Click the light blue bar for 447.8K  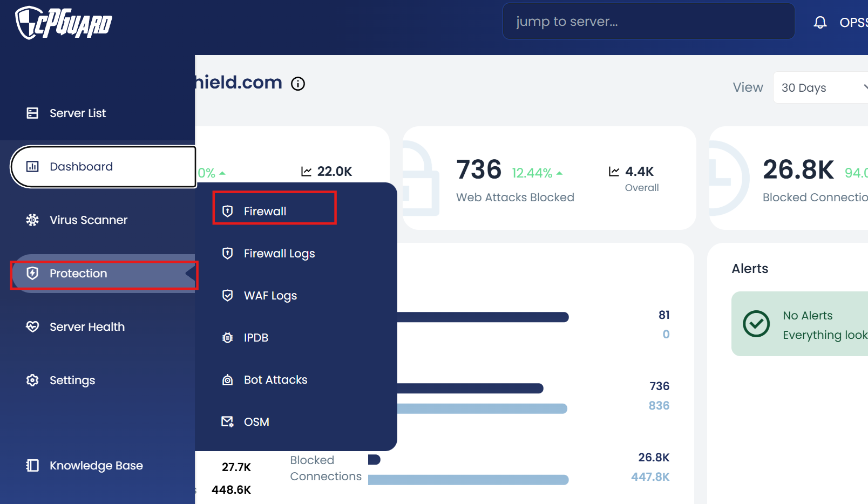(469, 480)
